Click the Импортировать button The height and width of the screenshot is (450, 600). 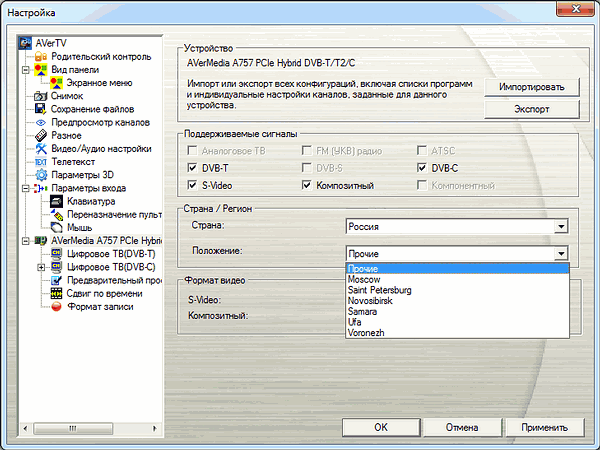click(532, 87)
